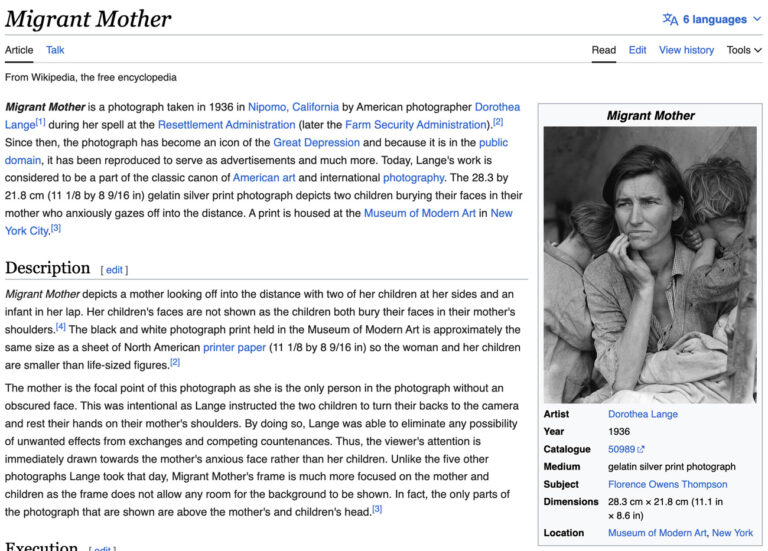Click citation [2] after life-sized figures

tap(175, 362)
